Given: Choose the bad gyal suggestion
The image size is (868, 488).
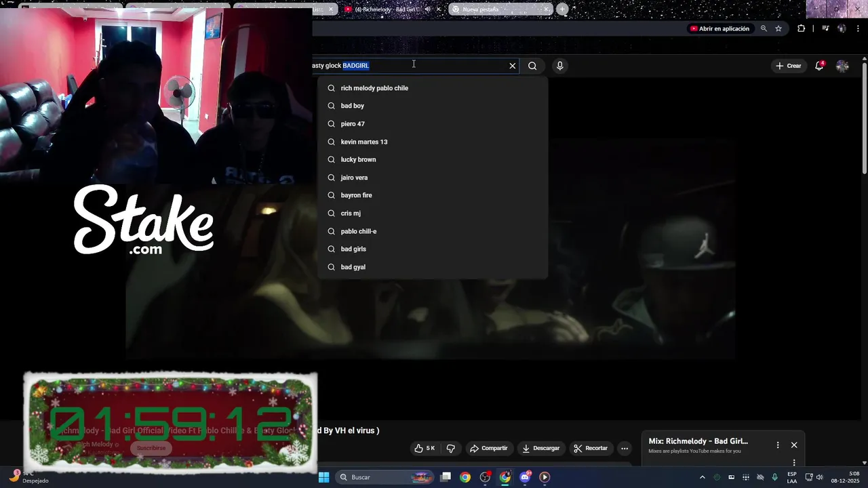Looking at the screenshot, I should [x=433, y=267].
